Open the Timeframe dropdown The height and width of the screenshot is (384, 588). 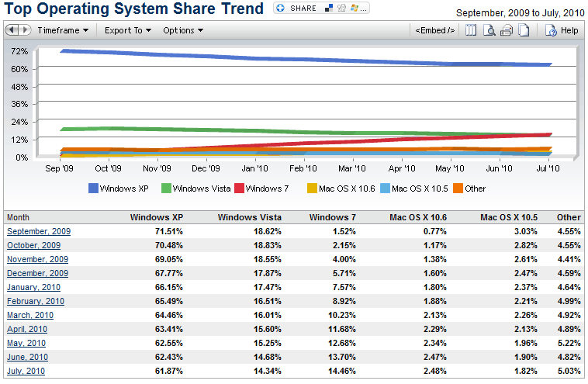click(63, 31)
